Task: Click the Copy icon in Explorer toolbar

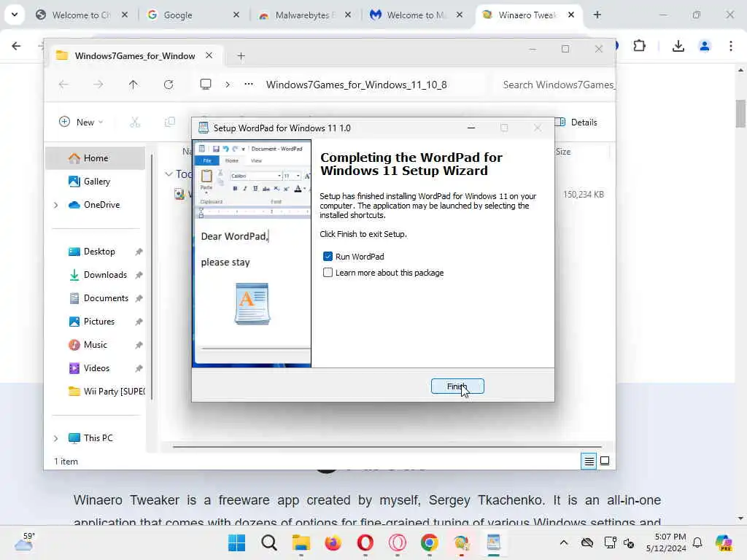Action: [x=169, y=122]
